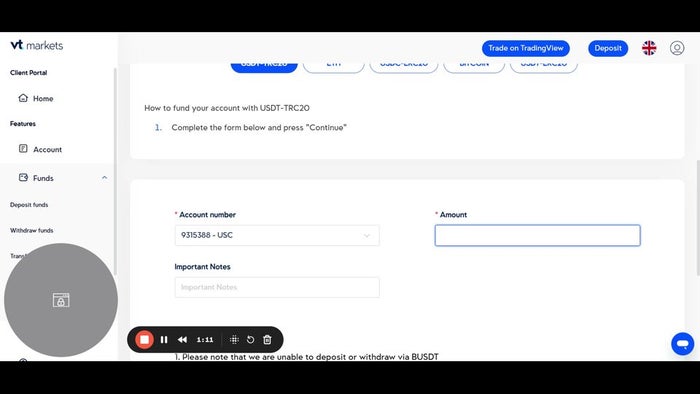700x394 pixels.
Task: Click the blue Deposit button
Action: click(x=608, y=48)
